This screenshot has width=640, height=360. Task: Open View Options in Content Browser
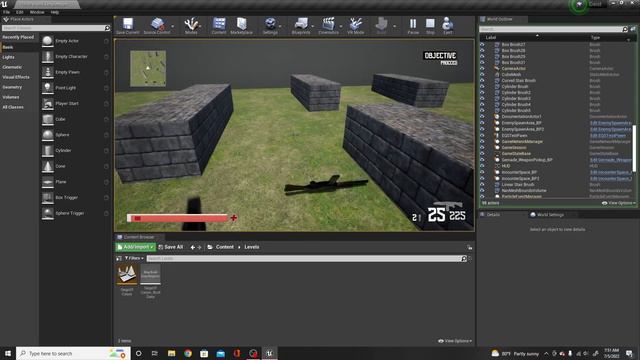(455, 341)
